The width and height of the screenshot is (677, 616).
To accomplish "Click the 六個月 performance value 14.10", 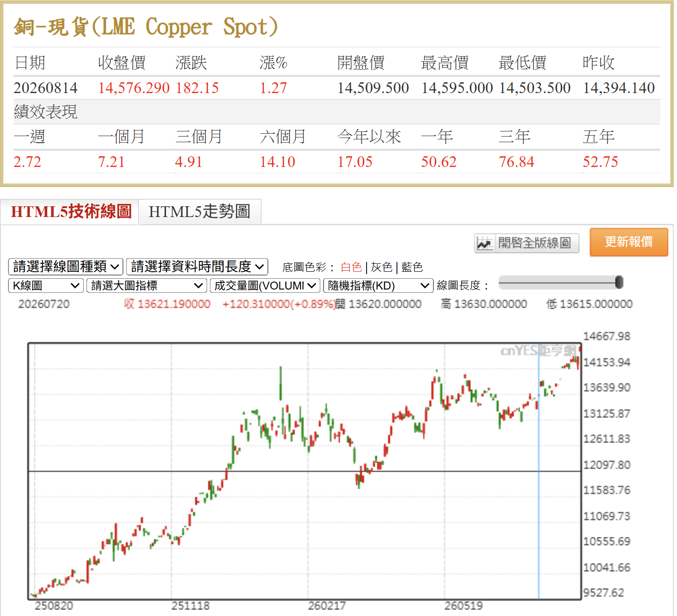I will [277, 162].
